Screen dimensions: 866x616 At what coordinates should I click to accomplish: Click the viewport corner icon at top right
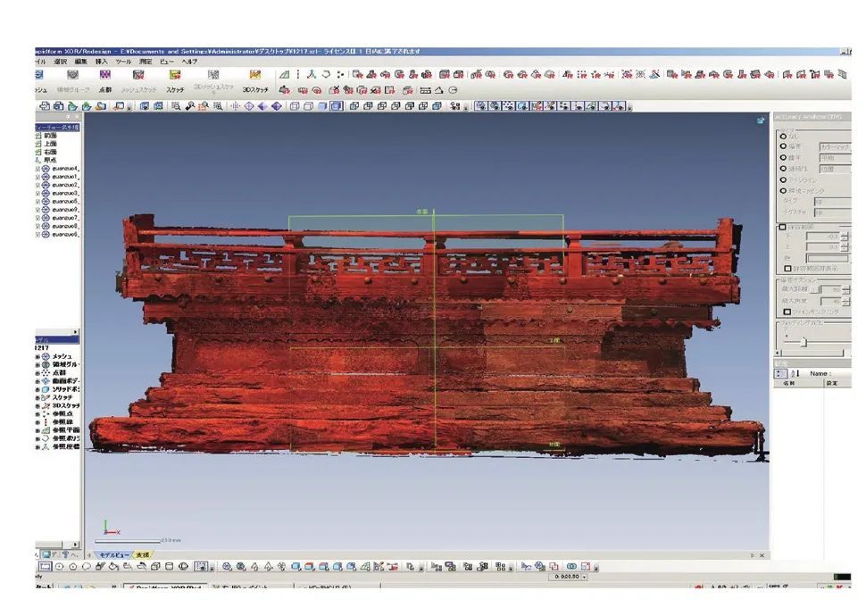pyautogui.click(x=761, y=120)
